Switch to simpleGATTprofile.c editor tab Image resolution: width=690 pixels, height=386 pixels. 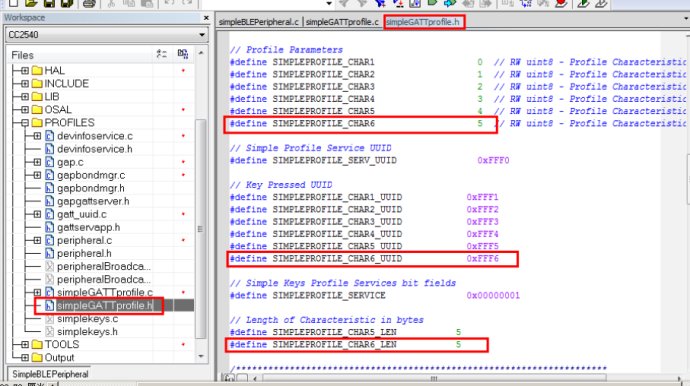coord(342,22)
